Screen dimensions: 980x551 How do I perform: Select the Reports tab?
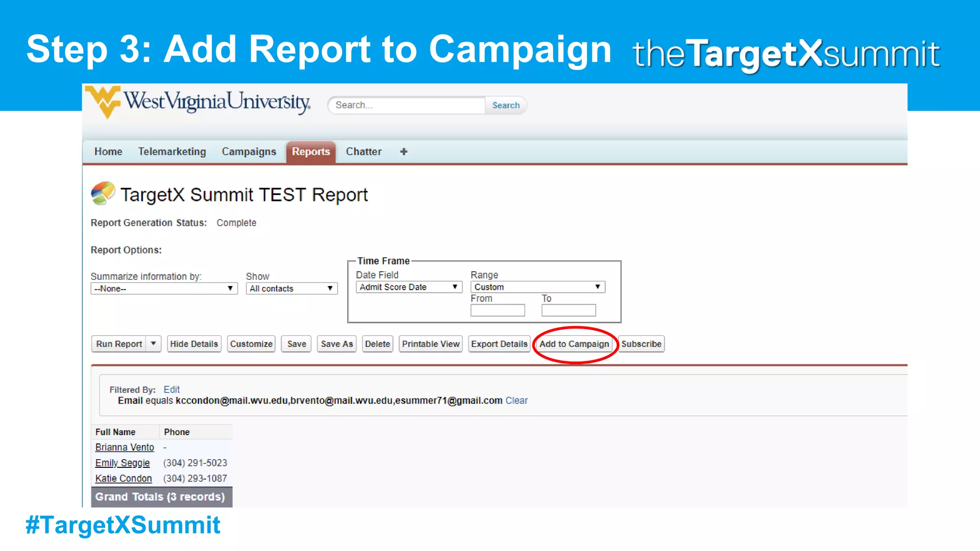(x=311, y=152)
